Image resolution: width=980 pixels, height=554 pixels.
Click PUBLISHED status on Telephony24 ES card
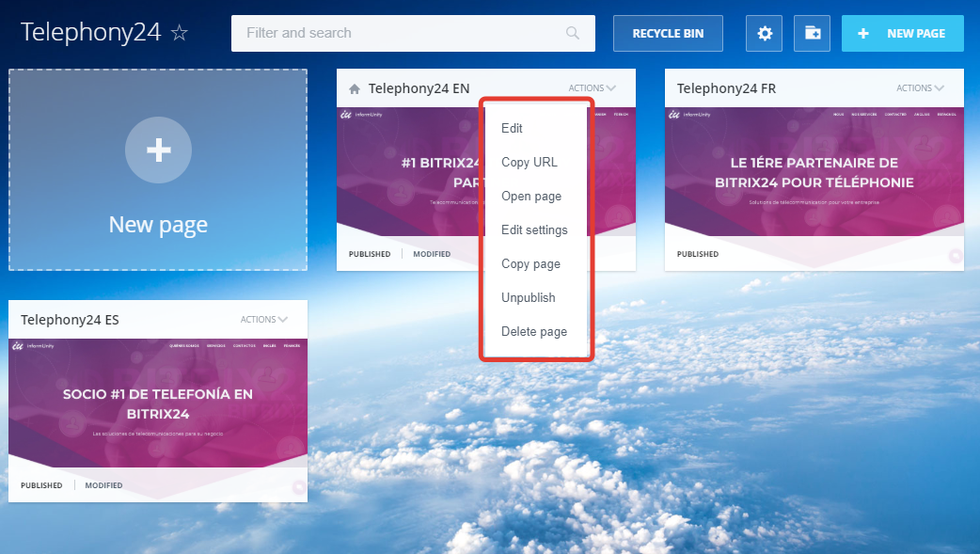(41, 485)
